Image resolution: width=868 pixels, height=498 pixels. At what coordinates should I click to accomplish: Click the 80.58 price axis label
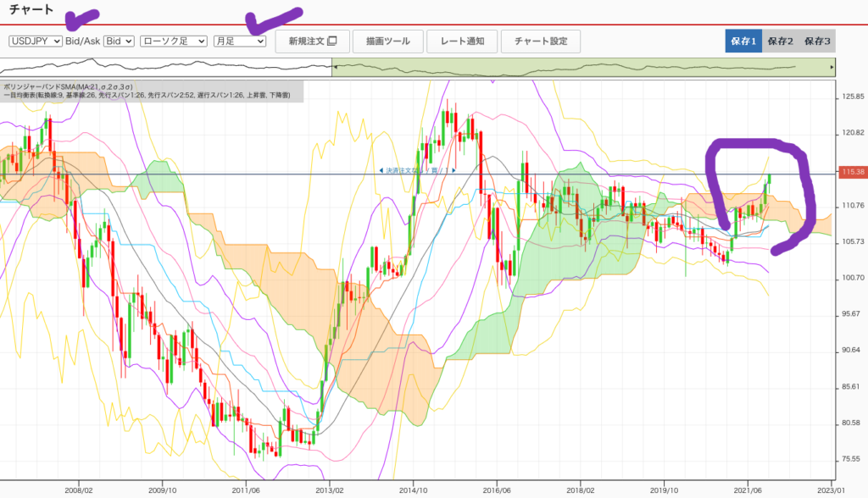pos(851,423)
